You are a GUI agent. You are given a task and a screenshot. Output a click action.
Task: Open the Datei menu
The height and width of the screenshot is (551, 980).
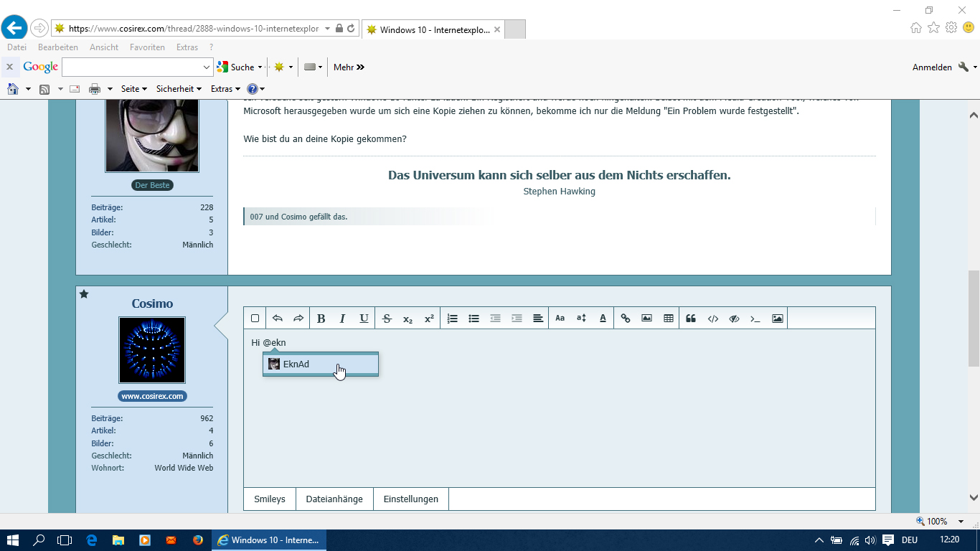tap(17, 47)
